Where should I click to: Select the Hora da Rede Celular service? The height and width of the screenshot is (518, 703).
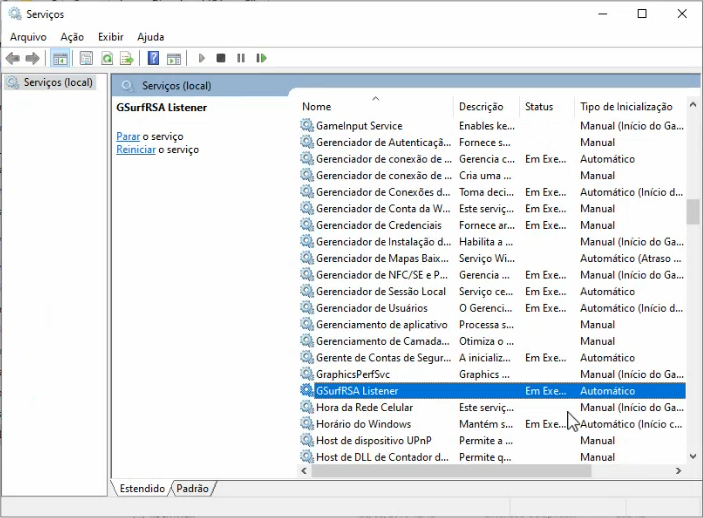pyautogui.click(x=365, y=407)
